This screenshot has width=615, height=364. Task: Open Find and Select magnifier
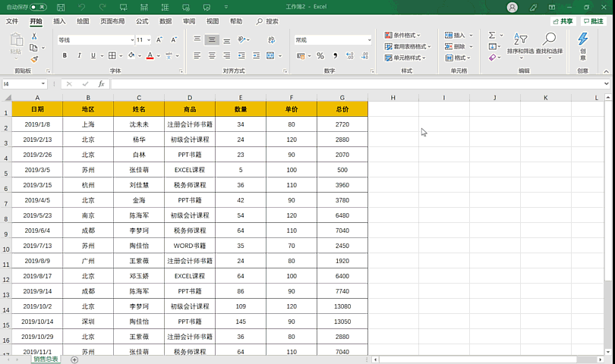[x=549, y=45]
